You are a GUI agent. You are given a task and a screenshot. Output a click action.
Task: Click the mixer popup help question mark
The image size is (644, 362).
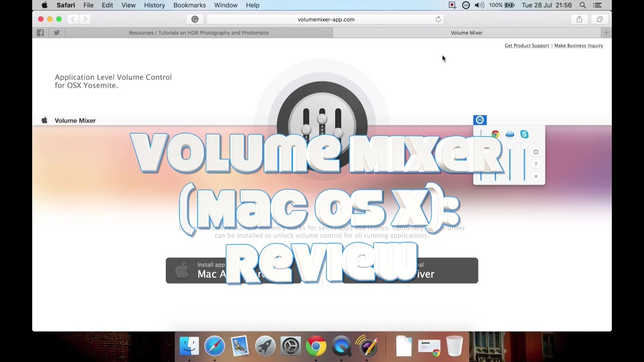(x=536, y=164)
